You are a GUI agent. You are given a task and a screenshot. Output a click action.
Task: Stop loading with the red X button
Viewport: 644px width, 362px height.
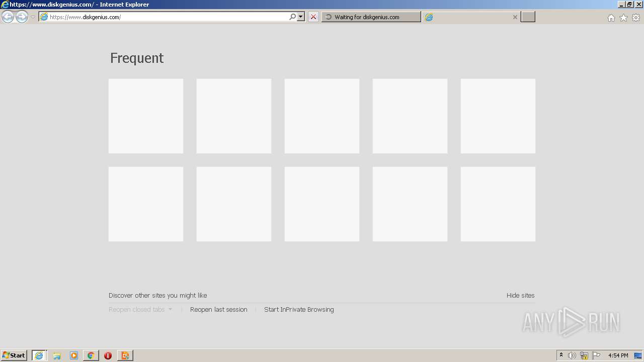(x=313, y=17)
